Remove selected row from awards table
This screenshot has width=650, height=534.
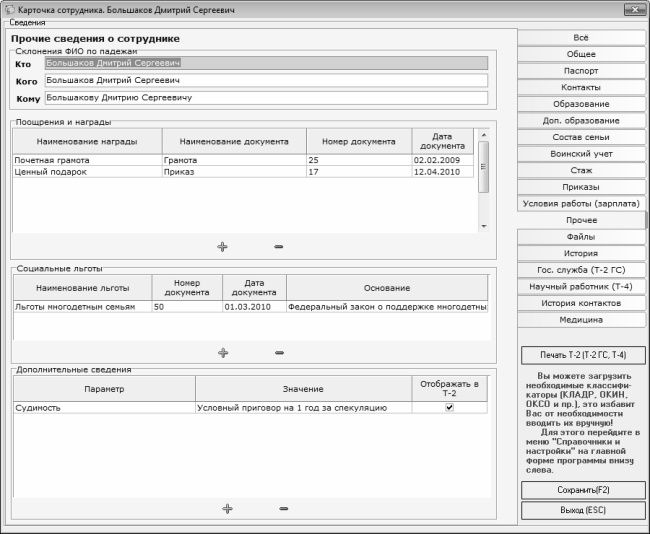click(278, 246)
